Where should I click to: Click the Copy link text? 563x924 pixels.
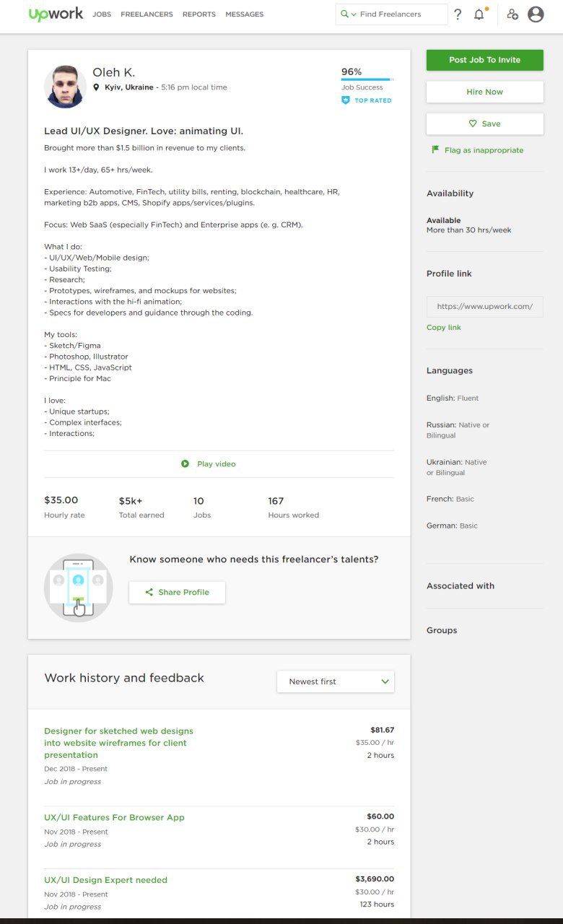(444, 328)
